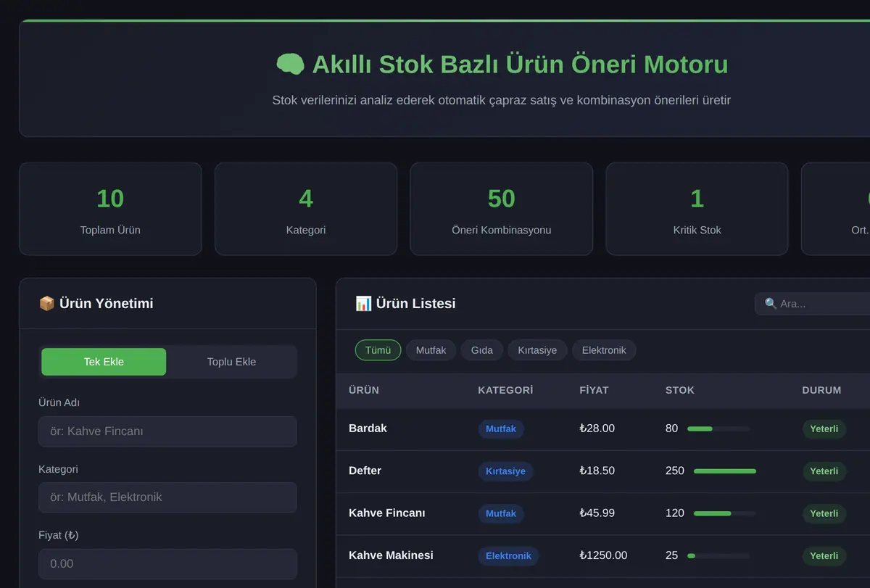Click the FİYAT column header
870x588 pixels.
click(x=594, y=390)
